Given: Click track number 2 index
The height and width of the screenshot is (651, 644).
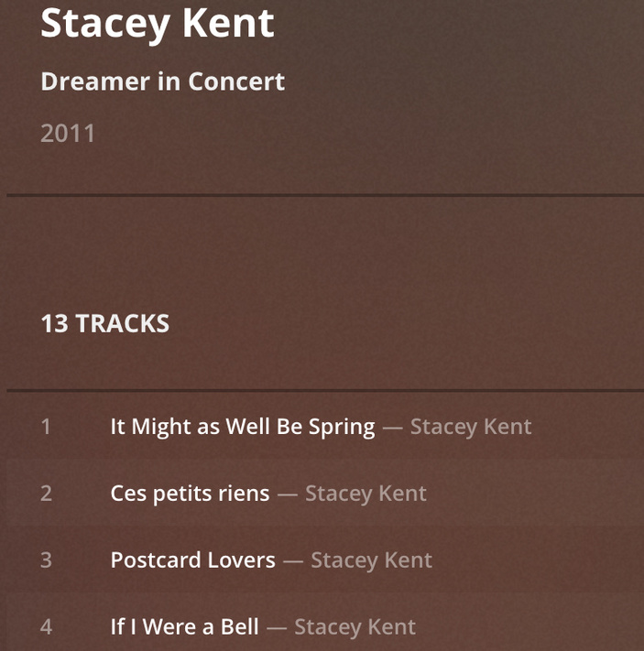Looking at the screenshot, I should click(x=46, y=494).
